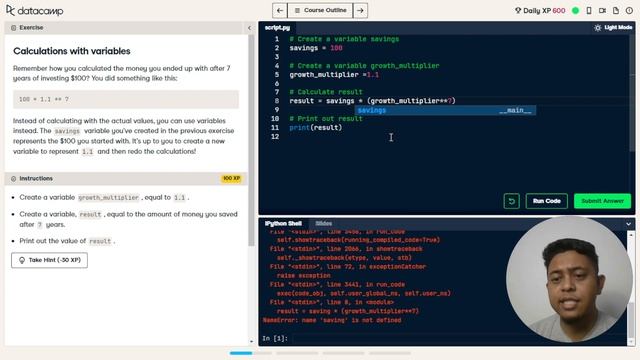Click the DataCamp logo

35,11
